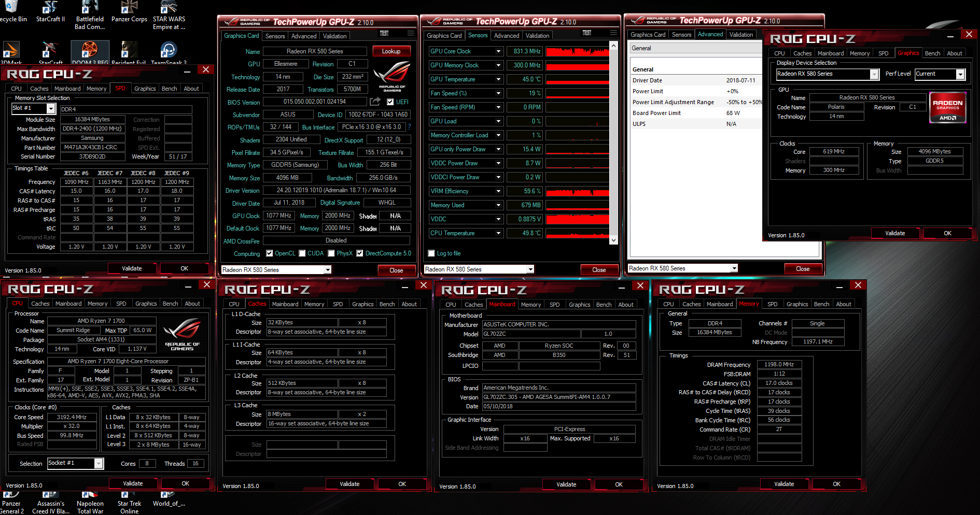
Task: Click the Republic of Gamers logo in CPU-Z CPU tab
Action: pyautogui.click(x=182, y=334)
